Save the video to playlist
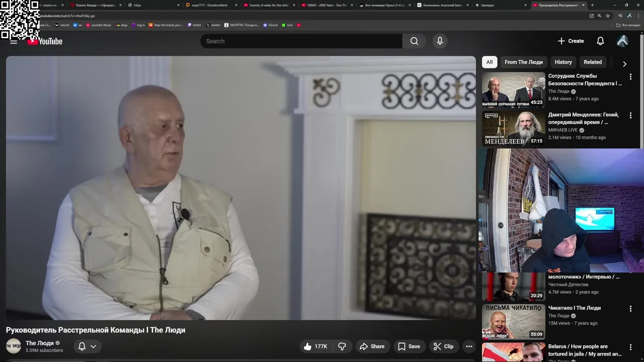 click(409, 346)
